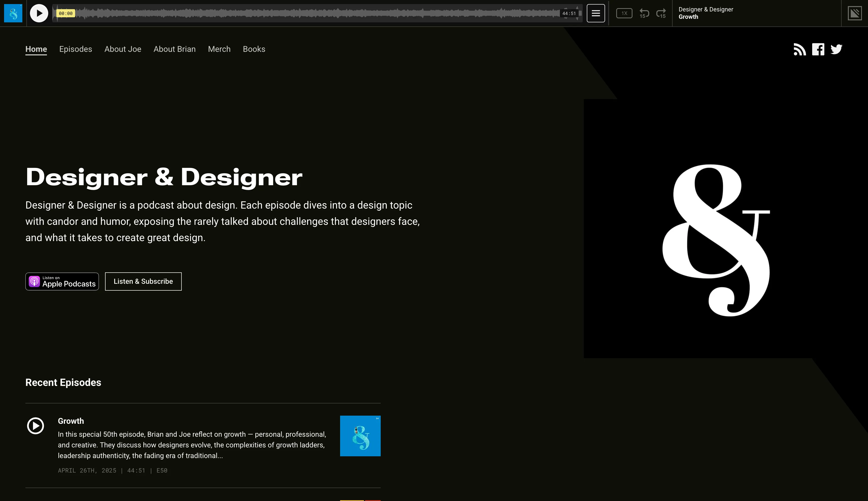Open the Facebook page icon
Screen dimensions: 868x501
pyautogui.click(x=818, y=49)
